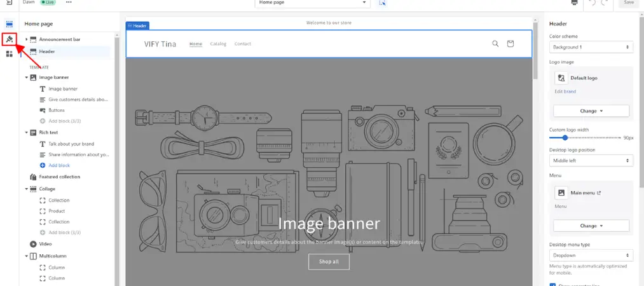
Task: Click the search icon in store header
Action: (495, 43)
